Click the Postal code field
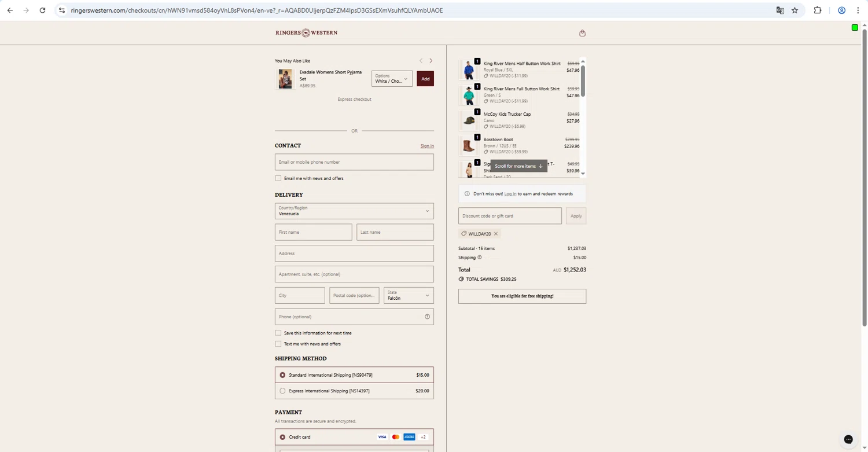The image size is (868, 452). point(354,295)
